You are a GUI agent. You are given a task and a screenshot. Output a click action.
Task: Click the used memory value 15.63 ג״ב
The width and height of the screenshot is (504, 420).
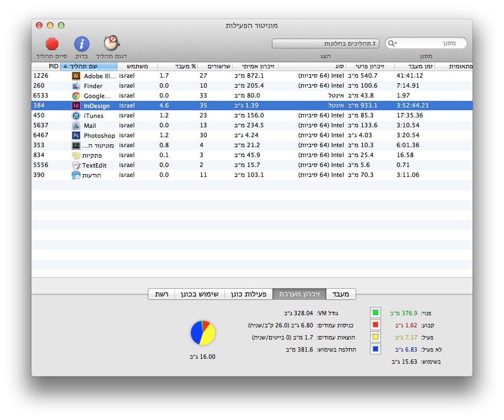404,362
